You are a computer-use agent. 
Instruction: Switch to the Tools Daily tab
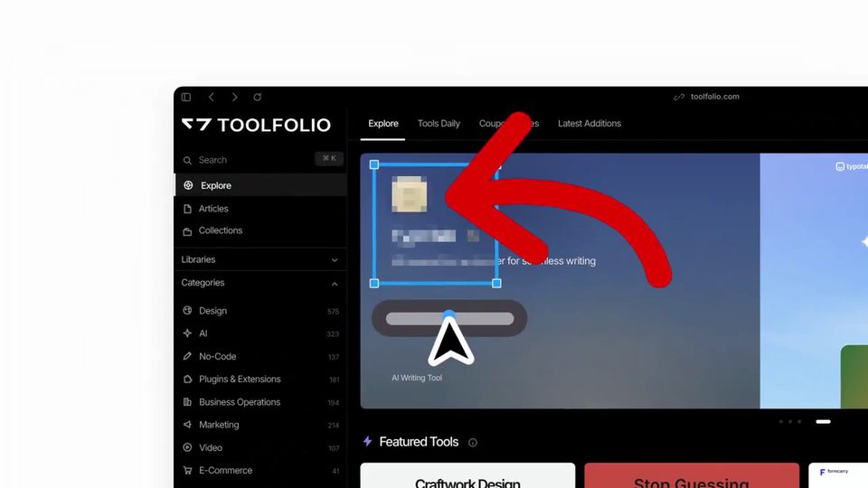[439, 124]
